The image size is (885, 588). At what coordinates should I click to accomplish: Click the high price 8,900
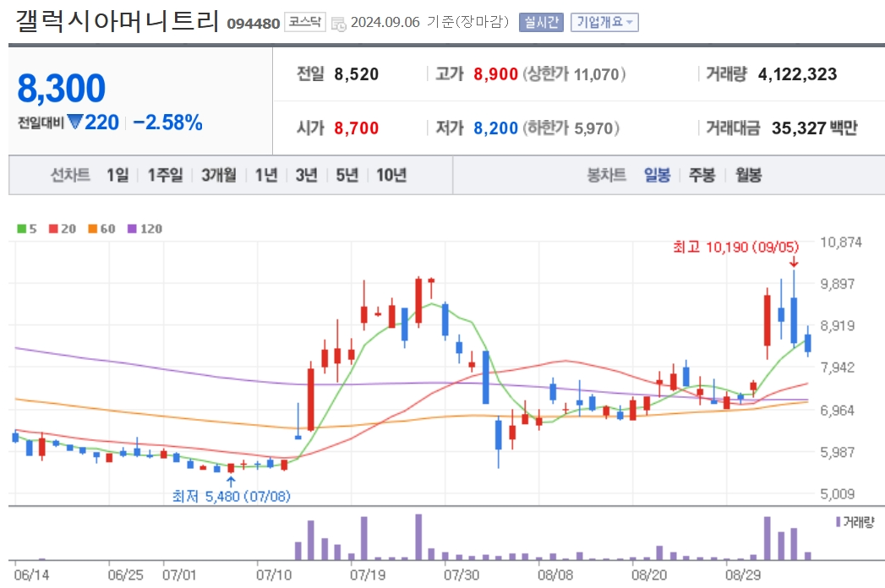[495, 74]
